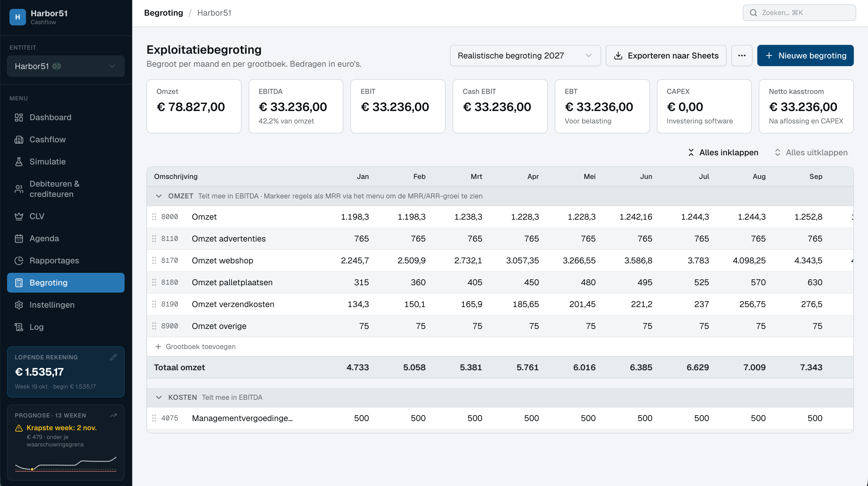Click the drag handle of row 8180 Omzet palletplaatsen
This screenshot has width=868, height=486.
154,283
